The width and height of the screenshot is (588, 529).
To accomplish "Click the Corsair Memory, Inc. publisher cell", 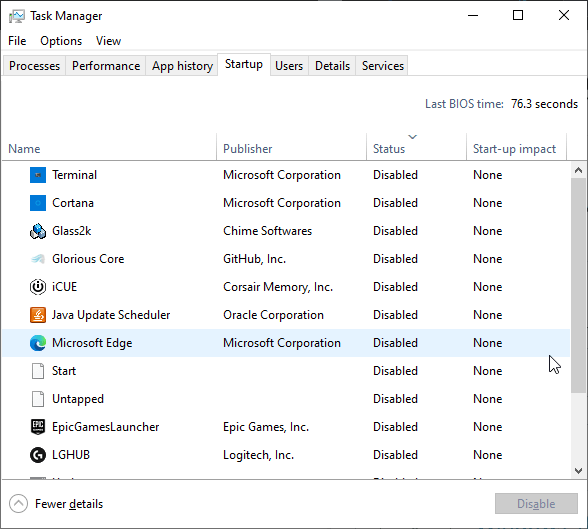I will coord(278,287).
